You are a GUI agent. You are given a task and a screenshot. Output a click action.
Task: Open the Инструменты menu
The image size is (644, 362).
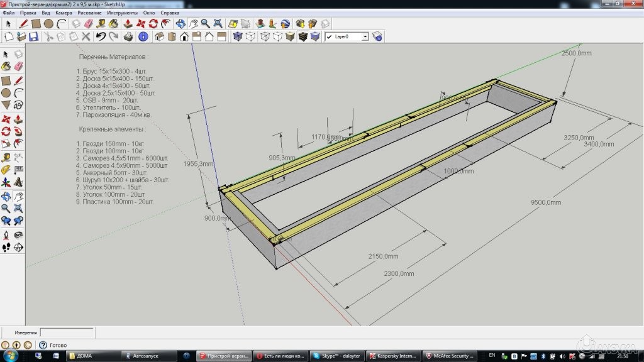[122, 13]
